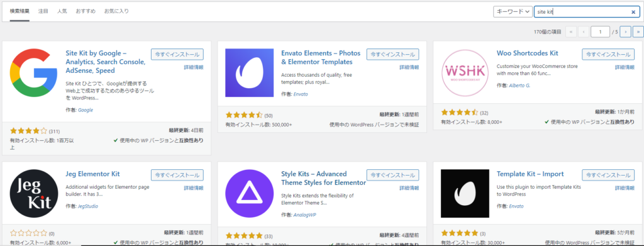Image resolution: width=644 pixels, height=246 pixels.
Task: Click the disabled previous page arrow
Action: pos(584,31)
